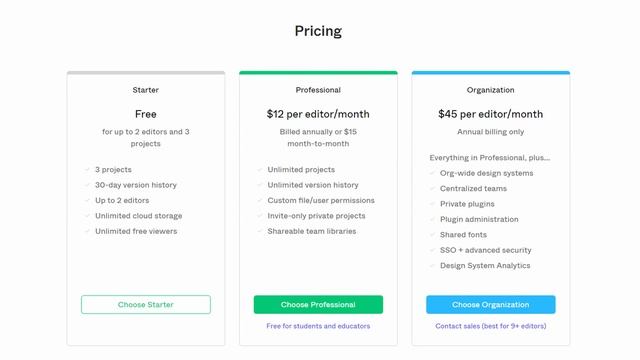Open the Contact sales link
Screen dimensions: 640x360
tap(491, 326)
